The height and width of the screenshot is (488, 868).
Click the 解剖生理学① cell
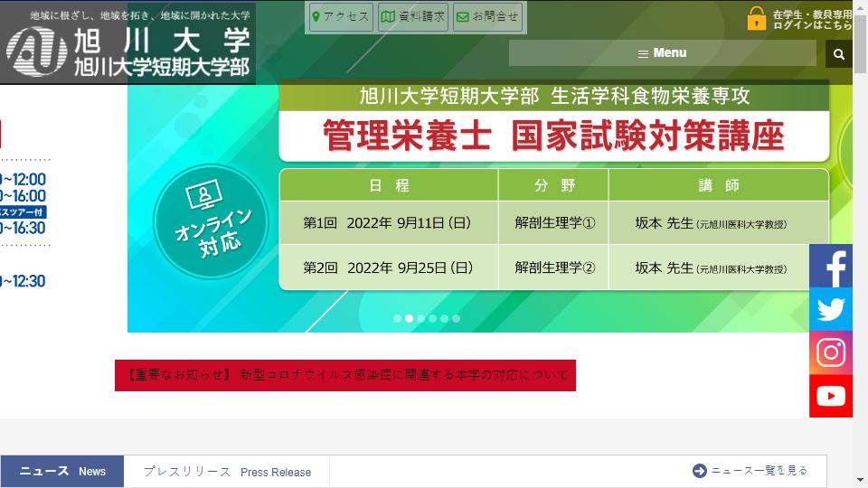(x=553, y=222)
